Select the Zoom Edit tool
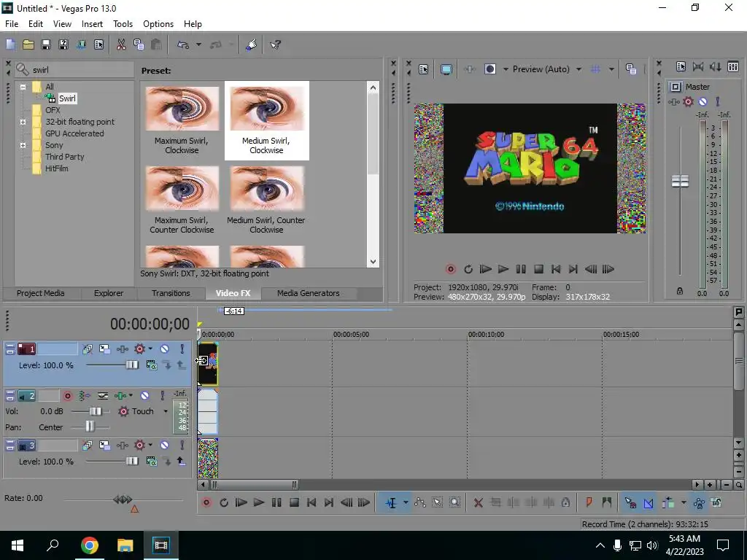747x560 pixels. click(455, 502)
